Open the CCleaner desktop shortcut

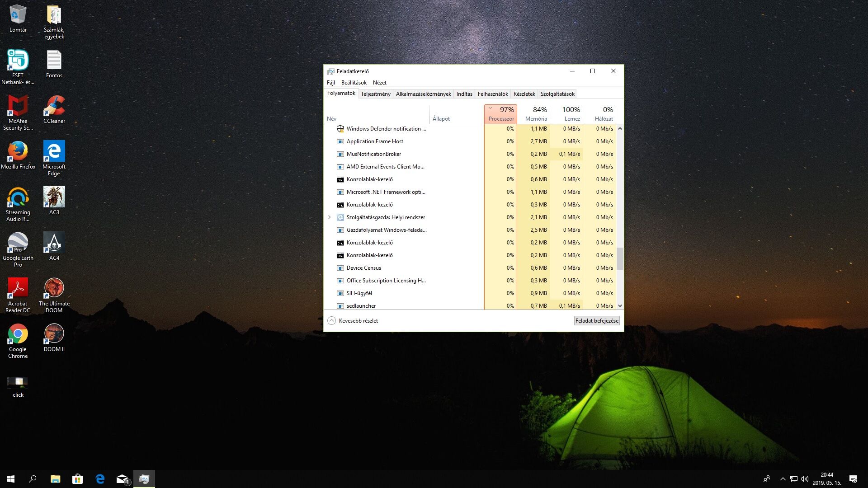[54, 106]
